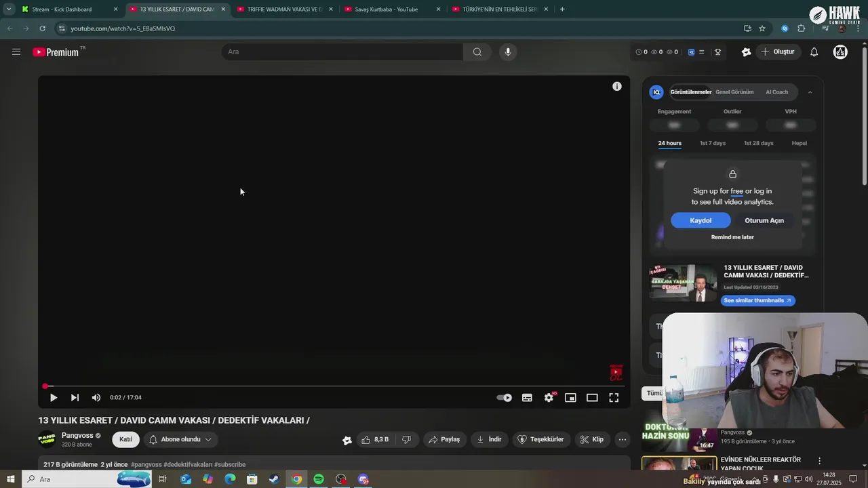Viewport: 868px width, 488px height.
Task: Switch to Genel Görünüm tab
Action: pos(734,92)
